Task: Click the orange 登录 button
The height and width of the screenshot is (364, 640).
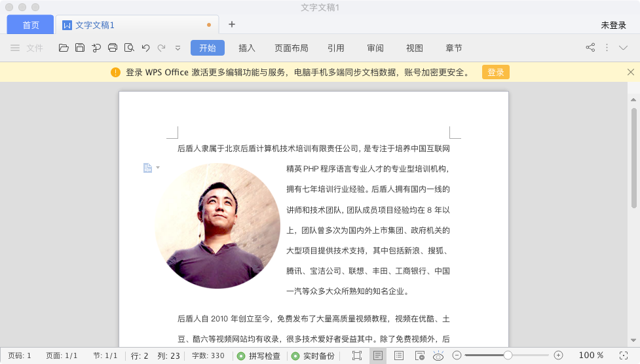Action: coord(495,72)
